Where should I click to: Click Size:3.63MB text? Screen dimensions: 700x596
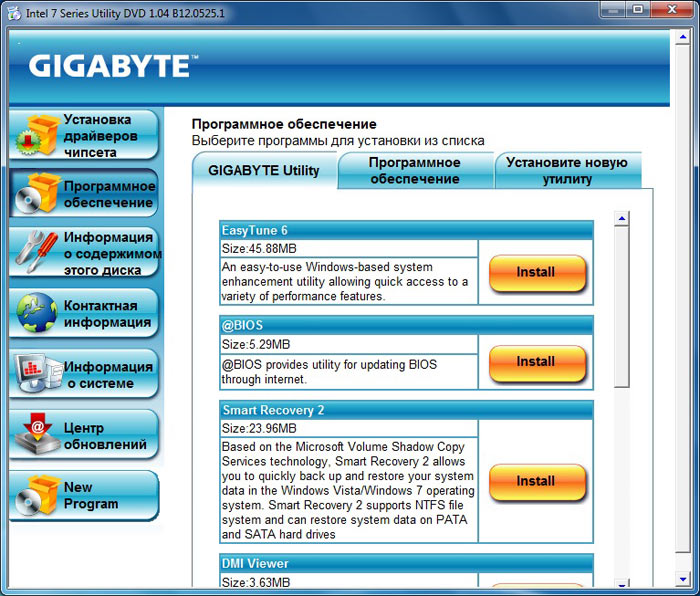(x=256, y=582)
